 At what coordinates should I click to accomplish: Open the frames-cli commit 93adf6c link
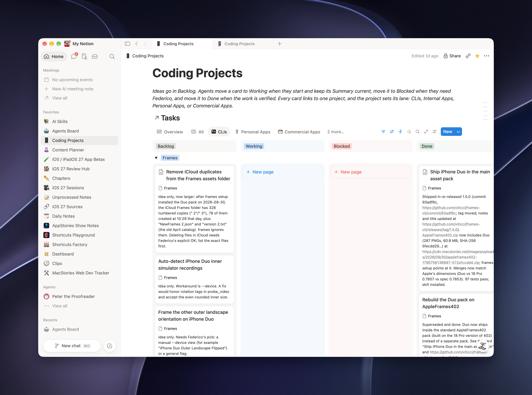pos(451,210)
